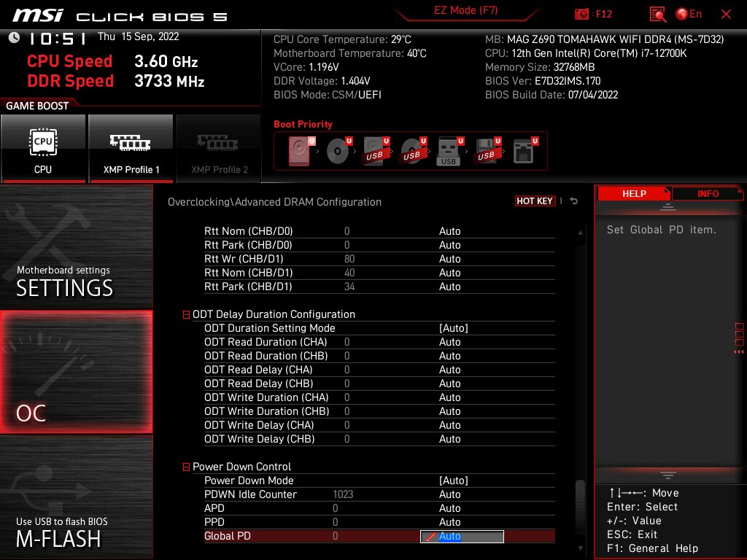Select the PPD setting row
The height and width of the screenshot is (560, 747).
(x=379, y=522)
